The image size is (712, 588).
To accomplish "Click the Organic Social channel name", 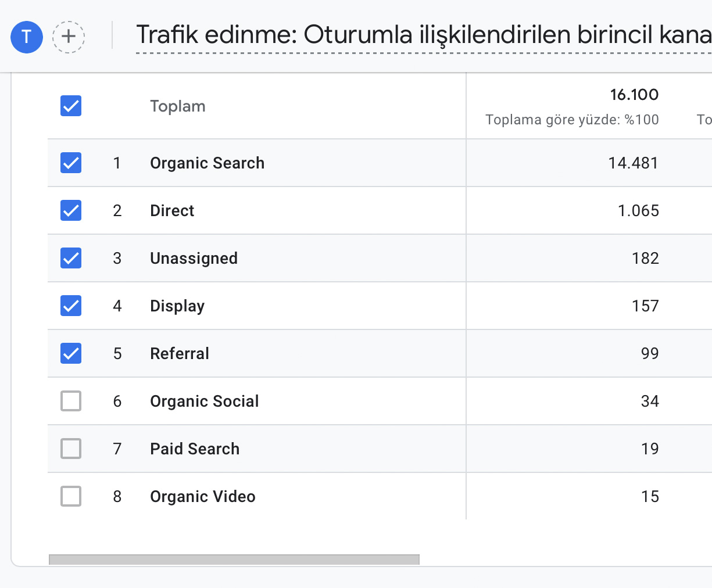I will pyautogui.click(x=205, y=401).
